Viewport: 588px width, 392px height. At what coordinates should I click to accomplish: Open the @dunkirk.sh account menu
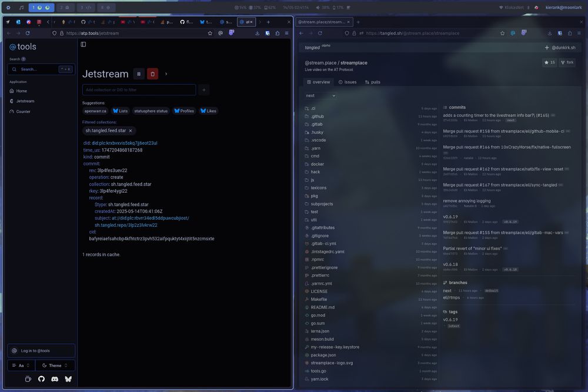[563, 48]
